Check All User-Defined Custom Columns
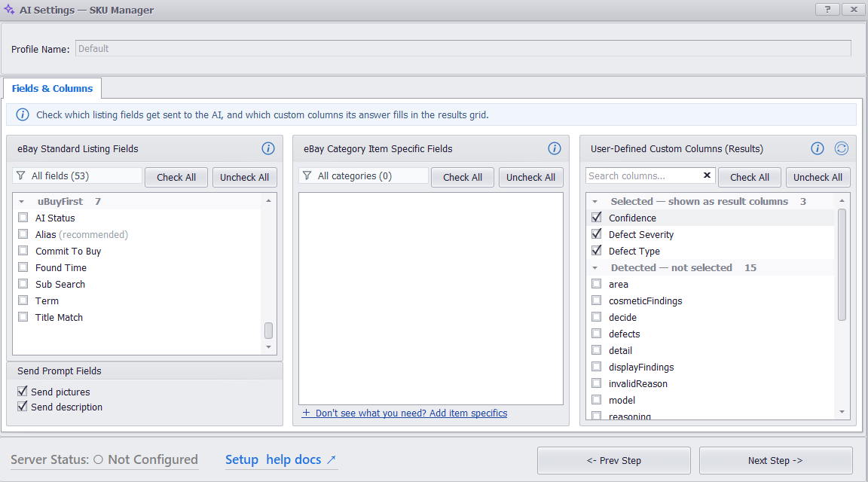 pos(750,177)
